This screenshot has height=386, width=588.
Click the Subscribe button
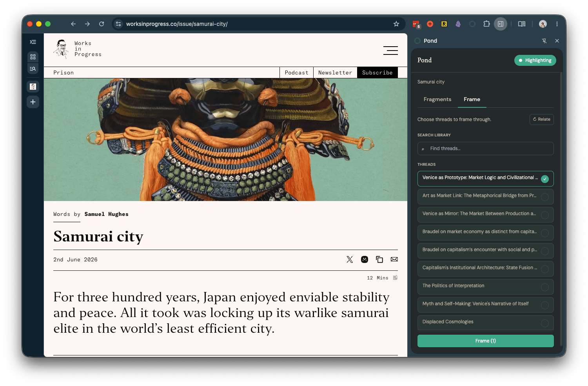click(377, 72)
